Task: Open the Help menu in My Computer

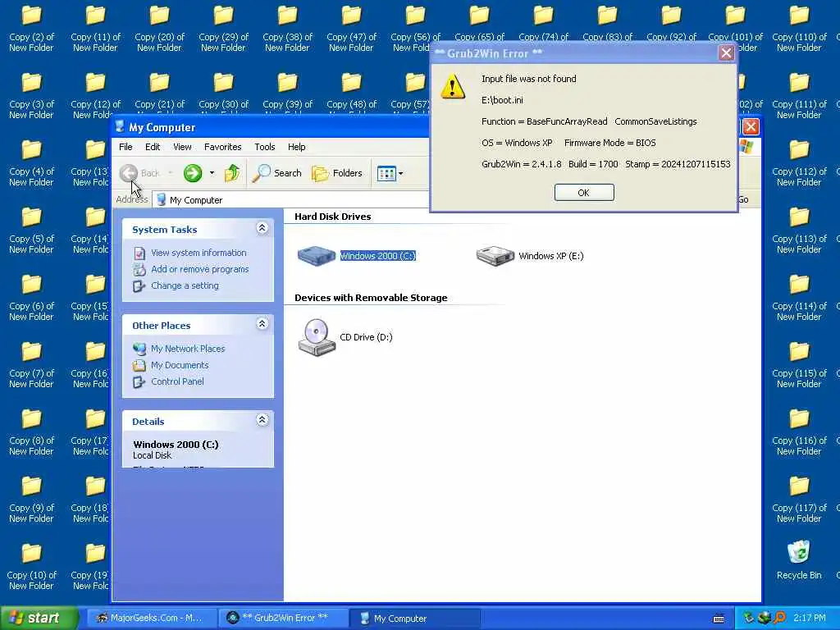Action: point(296,147)
